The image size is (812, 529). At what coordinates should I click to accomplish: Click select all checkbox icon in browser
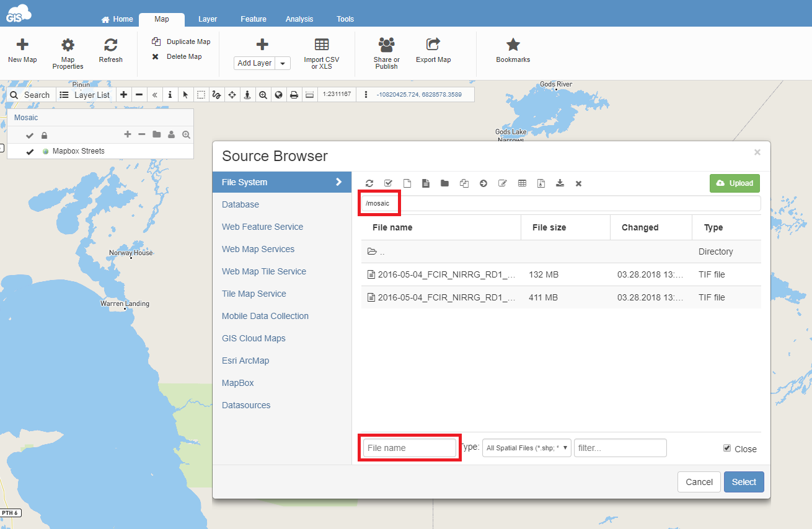(x=388, y=183)
